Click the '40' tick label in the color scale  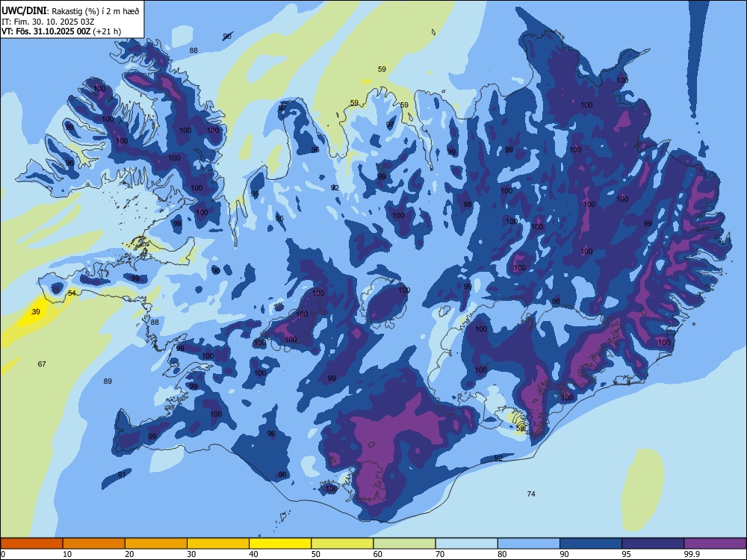tap(253, 554)
